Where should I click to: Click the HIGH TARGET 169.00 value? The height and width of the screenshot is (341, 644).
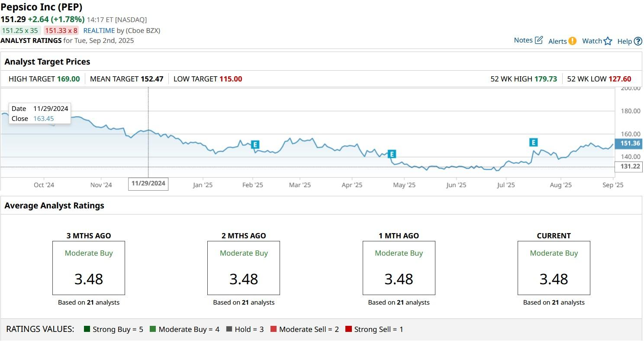coord(69,79)
